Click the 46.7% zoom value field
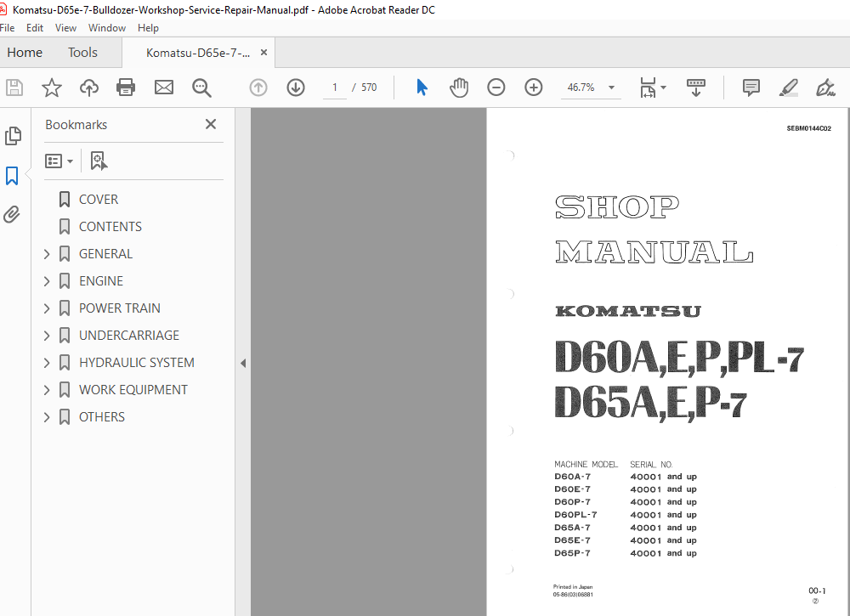The image size is (850, 616). 581,88
